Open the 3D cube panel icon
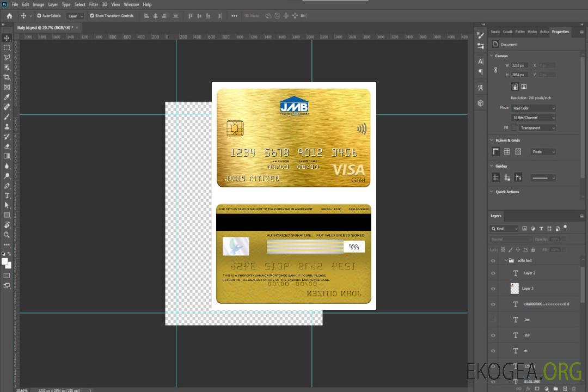 (x=481, y=103)
